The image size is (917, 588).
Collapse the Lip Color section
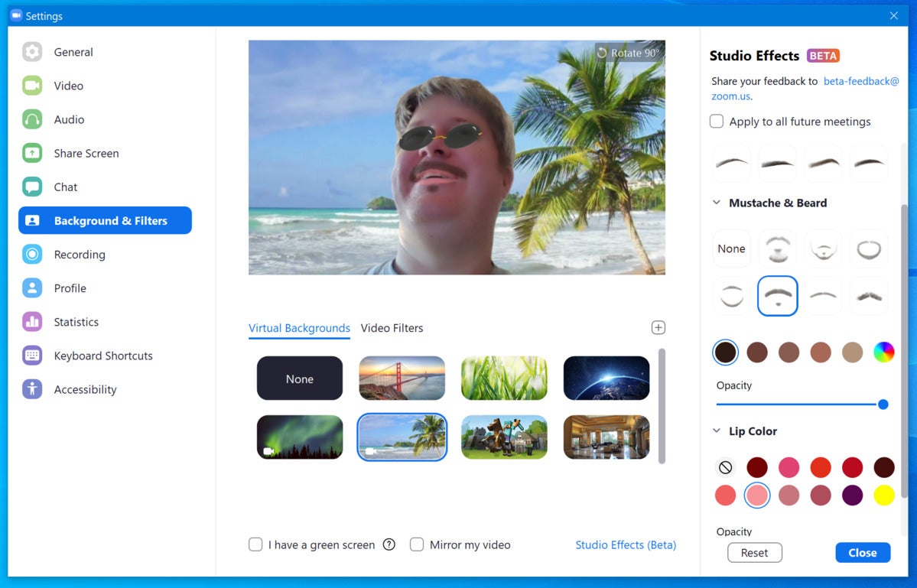(x=717, y=431)
